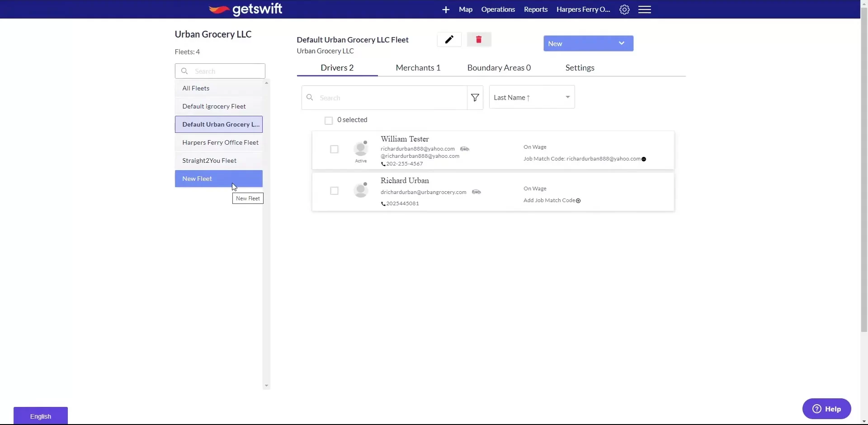Viewport: 868px width, 425px height.
Task: Open the Operations menu
Action: click(498, 9)
